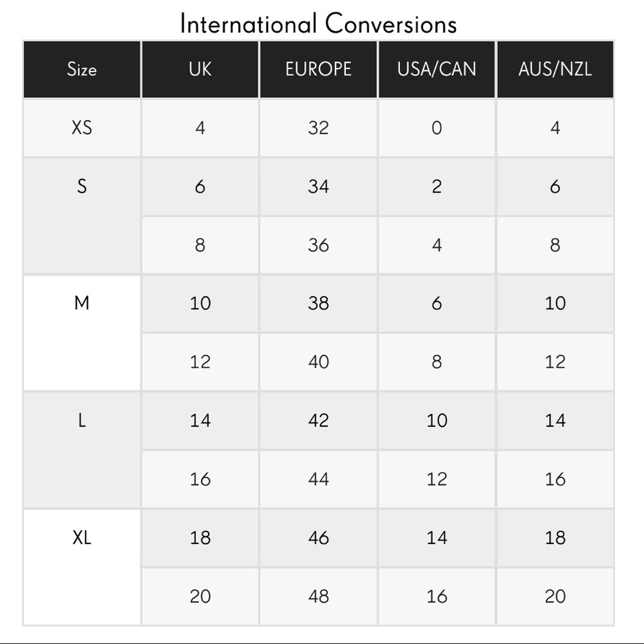644x644 pixels.
Task: Select the L size row label
Action: tap(82, 421)
